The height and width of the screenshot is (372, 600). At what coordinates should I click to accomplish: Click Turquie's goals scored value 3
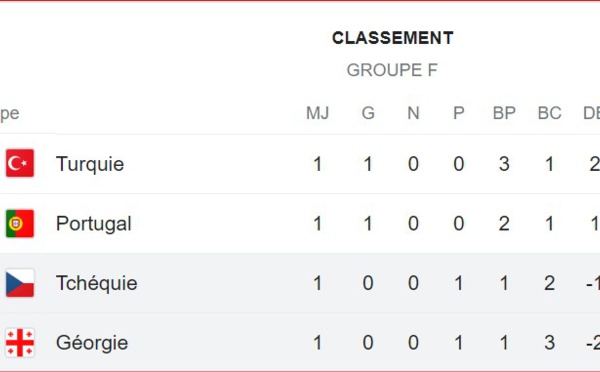click(504, 164)
